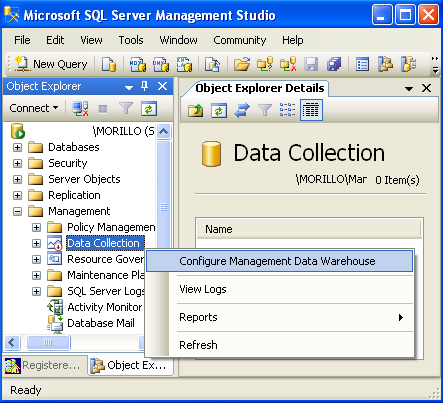Click Disconnect icon in Object Explorer toolbar
The height and width of the screenshot is (403, 443).
click(81, 109)
